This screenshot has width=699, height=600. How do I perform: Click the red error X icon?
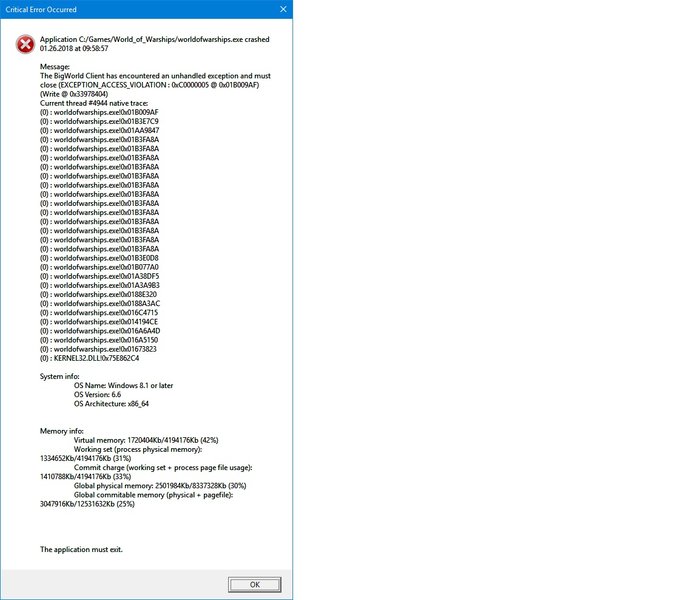click(x=25, y=44)
